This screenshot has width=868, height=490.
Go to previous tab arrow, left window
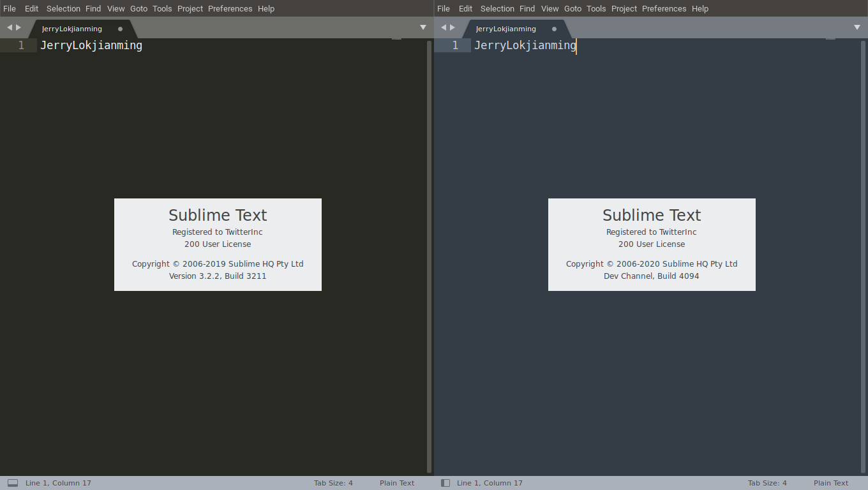(10, 27)
